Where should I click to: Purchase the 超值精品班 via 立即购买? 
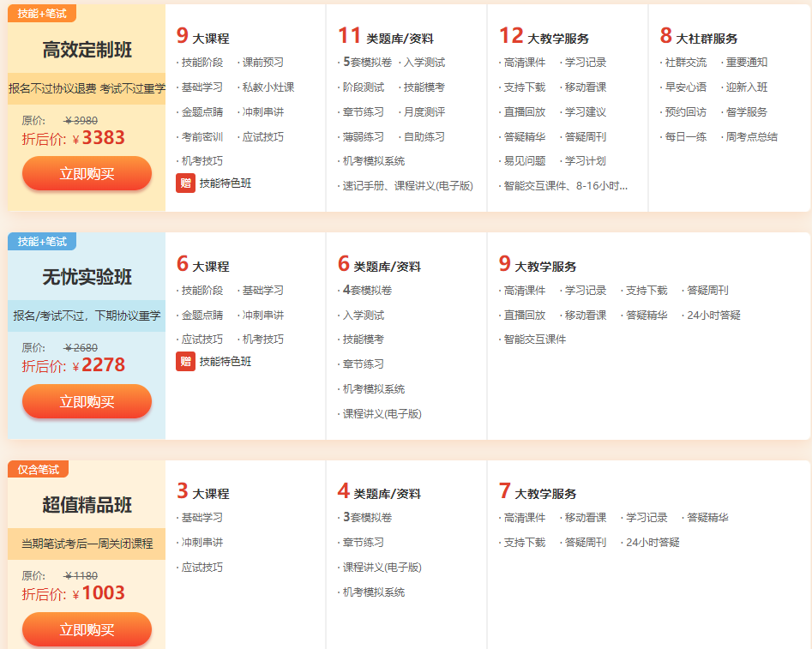click(x=87, y=629)
